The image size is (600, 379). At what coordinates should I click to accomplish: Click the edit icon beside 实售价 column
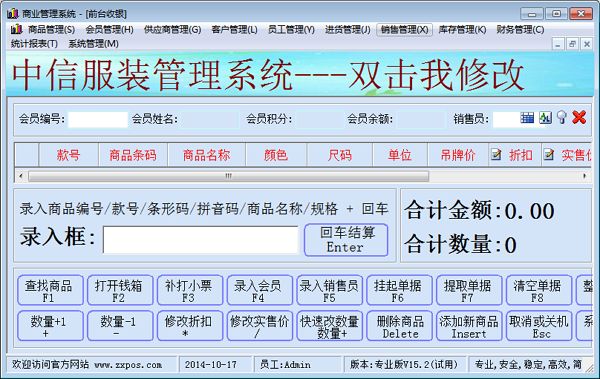tap(549, 155)
